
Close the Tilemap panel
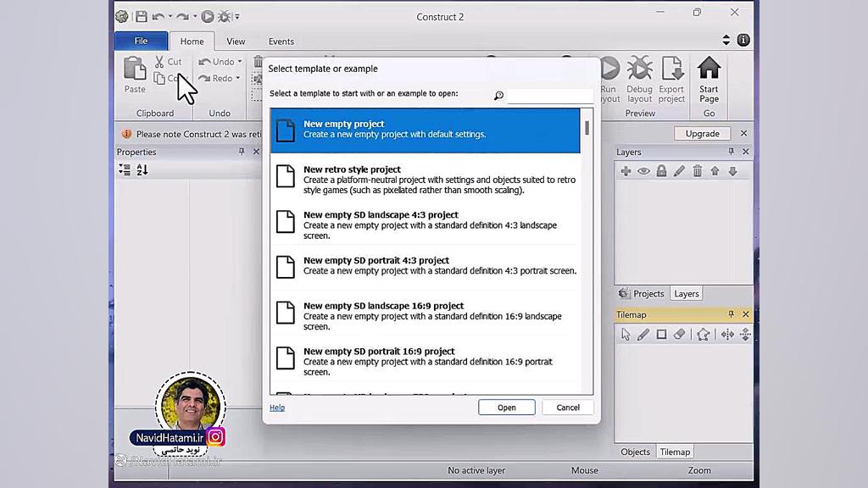click(x=746, y=314)
